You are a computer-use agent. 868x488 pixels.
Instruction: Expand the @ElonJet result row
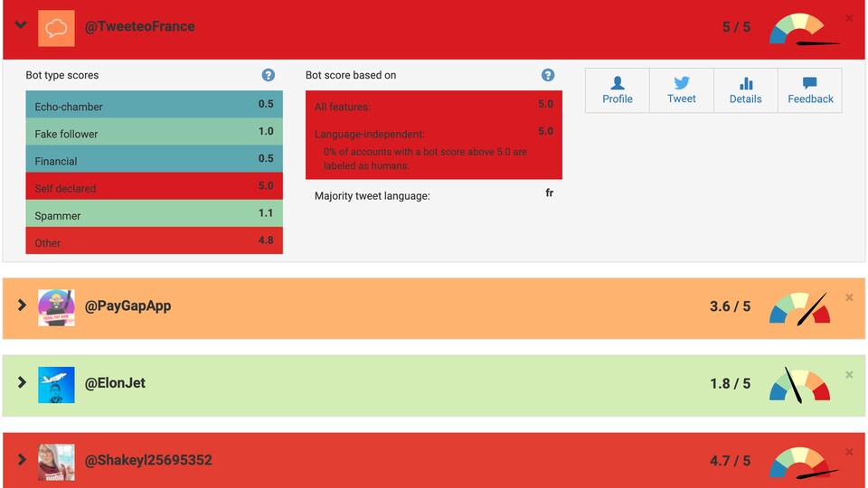(22, 382)
